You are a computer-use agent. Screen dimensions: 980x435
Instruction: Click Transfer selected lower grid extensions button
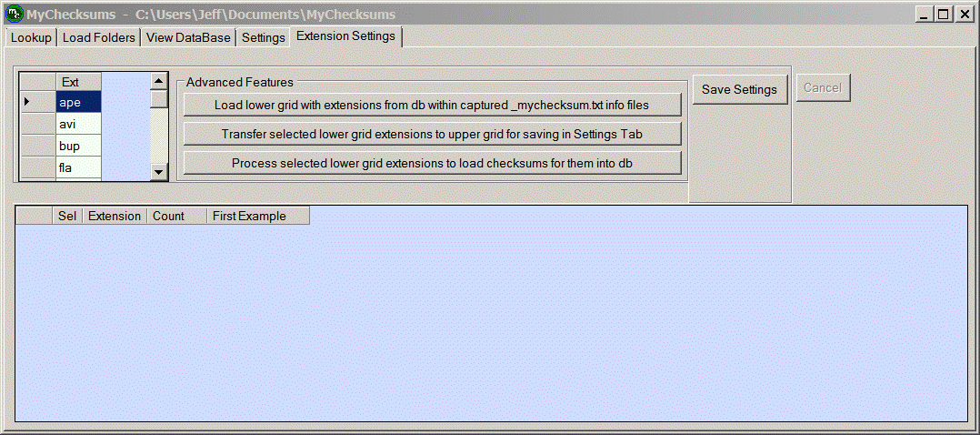tap(432, 134)
